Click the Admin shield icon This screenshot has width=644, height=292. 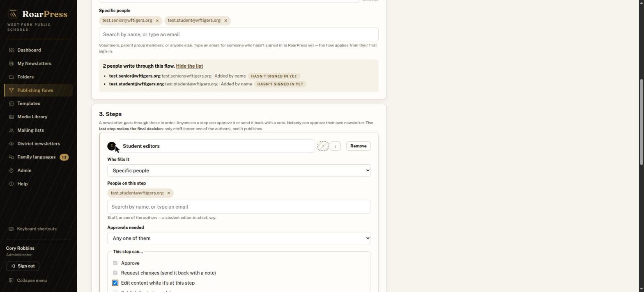[x=11, y=170]
